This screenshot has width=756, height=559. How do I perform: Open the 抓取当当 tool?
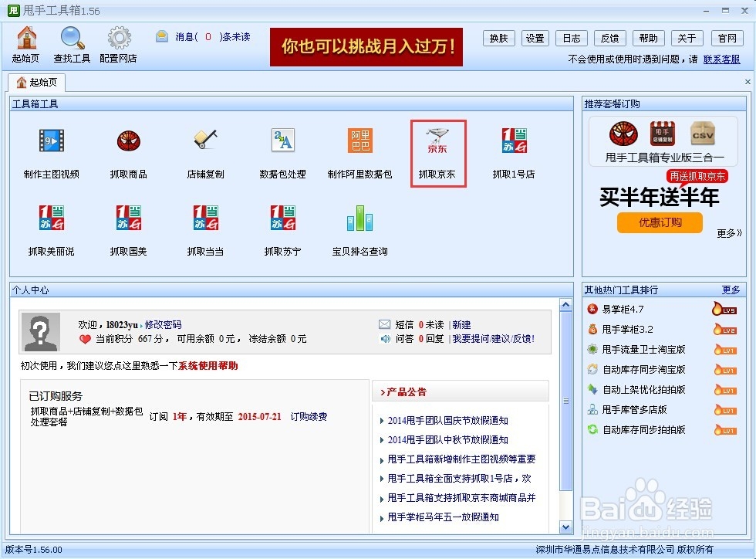pyautogui.click(x=205, y=231)
